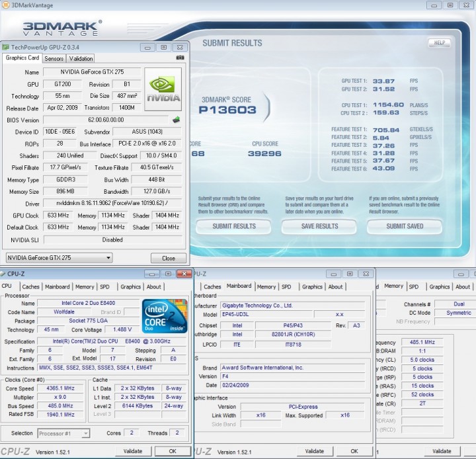Open Graphics tab in right CPU-Z window

click(x=439, y=286)
